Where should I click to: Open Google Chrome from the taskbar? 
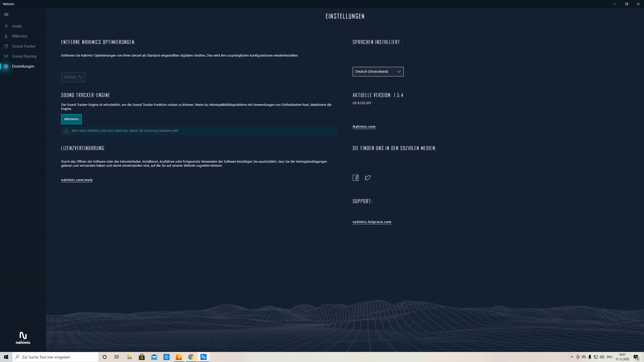191,357
